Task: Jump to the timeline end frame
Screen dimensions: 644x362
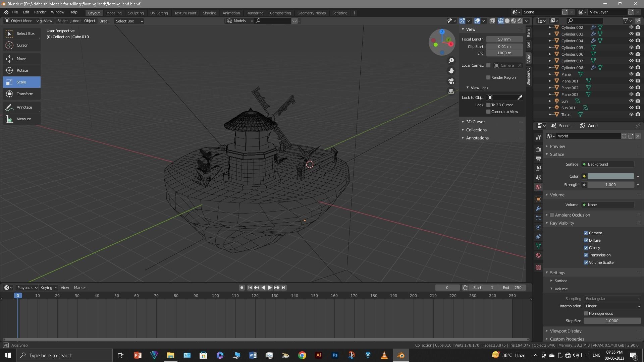Action: pyautogui.click(x=283, y=288)
